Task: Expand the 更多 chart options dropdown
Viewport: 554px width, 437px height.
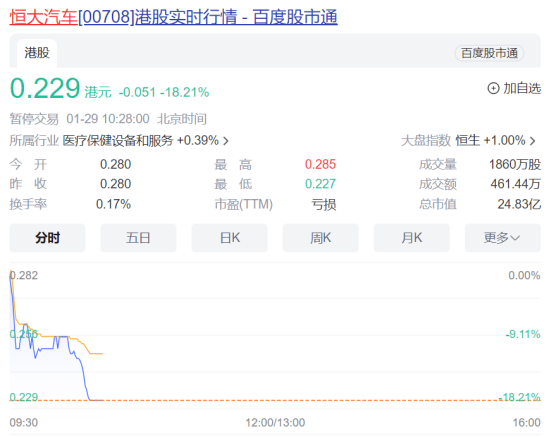Action: coord(502,238)
